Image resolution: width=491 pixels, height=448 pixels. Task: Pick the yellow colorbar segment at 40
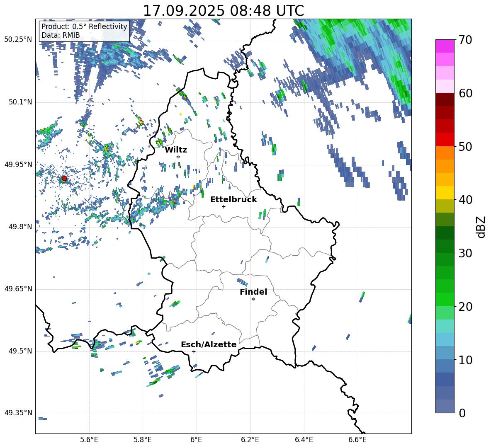coord(445,193)
